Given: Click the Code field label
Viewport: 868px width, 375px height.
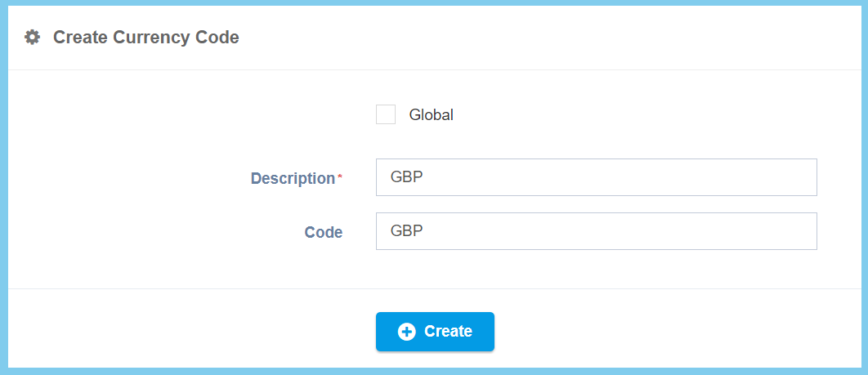Looking at the screenshot, I should tap(324, 232).
